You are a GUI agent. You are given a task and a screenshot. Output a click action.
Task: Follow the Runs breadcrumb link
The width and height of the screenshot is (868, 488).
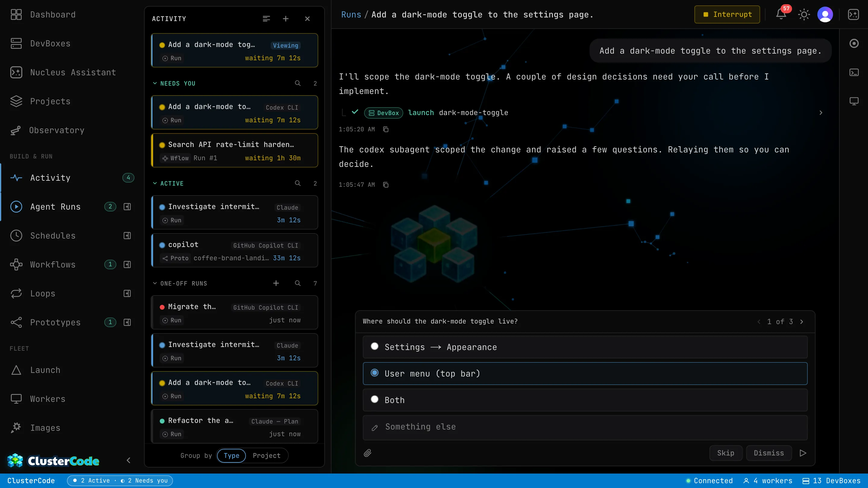pos(351,15)
